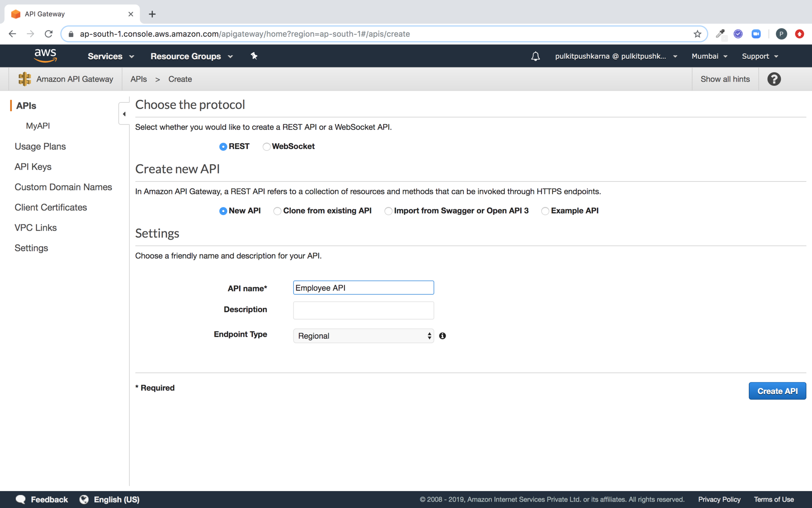Bookmark page with star icon
The height and width of the screenshot is (508, 812).
pyautogui.click(x=697, y=34)
